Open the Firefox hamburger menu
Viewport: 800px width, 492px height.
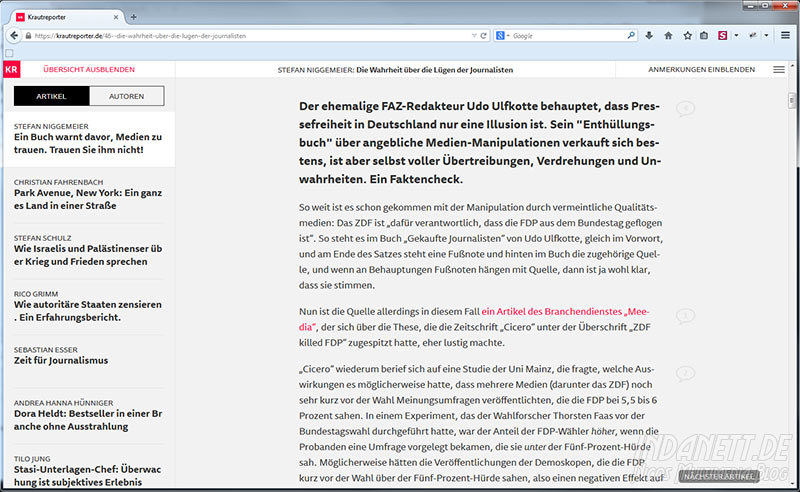pos(785,35)
